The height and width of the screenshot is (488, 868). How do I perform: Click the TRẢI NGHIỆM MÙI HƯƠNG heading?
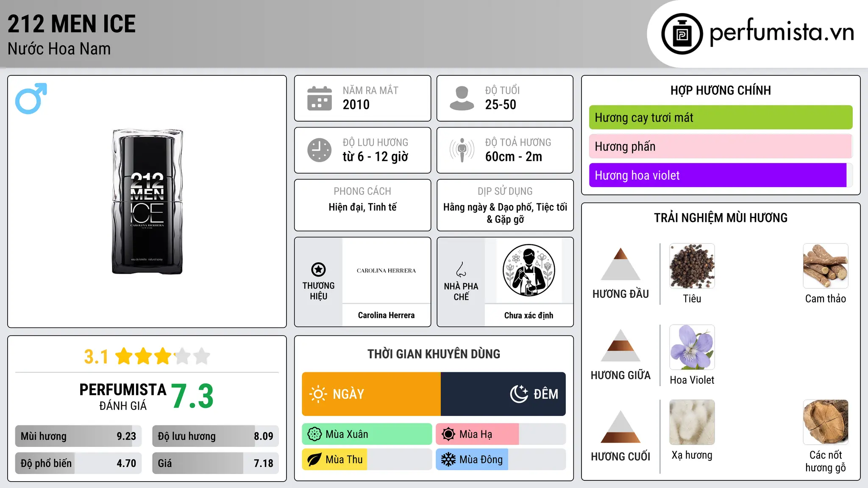721,218
